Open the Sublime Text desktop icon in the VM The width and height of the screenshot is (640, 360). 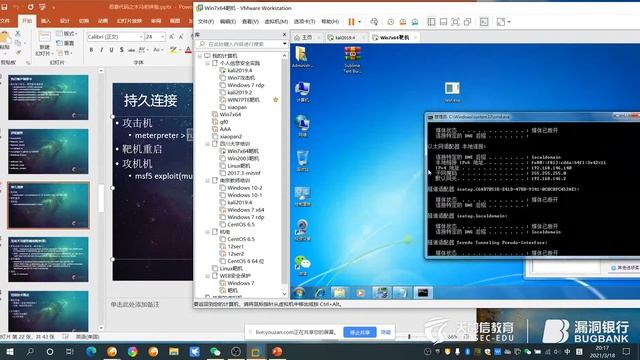click(352, 60)
